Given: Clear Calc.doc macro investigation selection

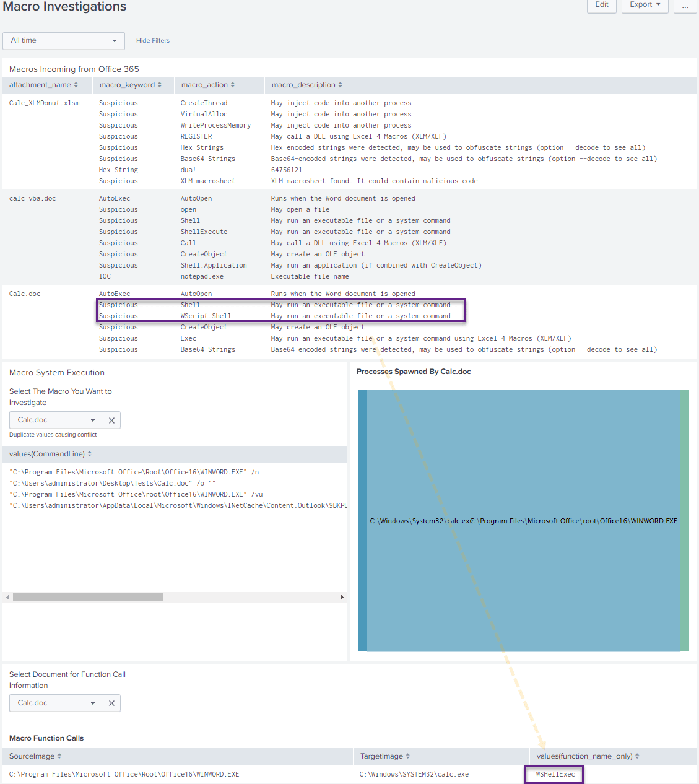Looking at the screenshot, I should tap(111, 420).
